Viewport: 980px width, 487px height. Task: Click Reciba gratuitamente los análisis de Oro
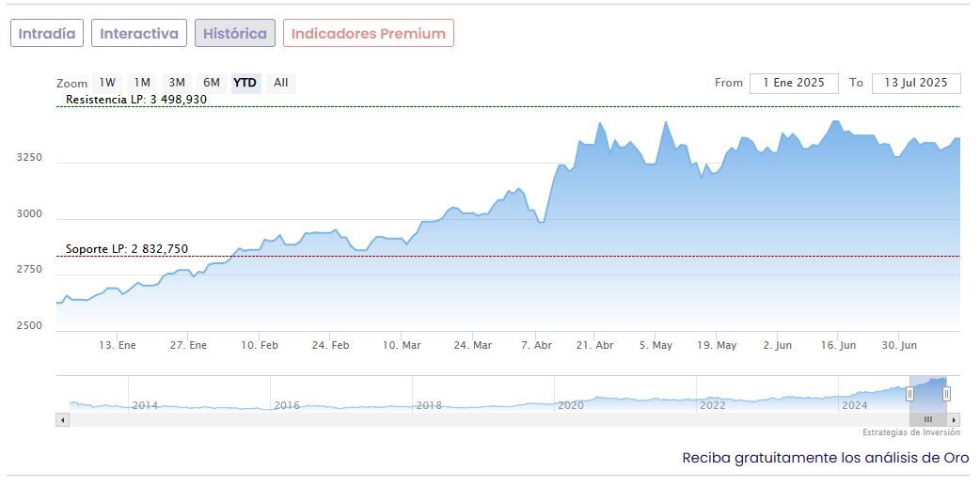[825, 458]
